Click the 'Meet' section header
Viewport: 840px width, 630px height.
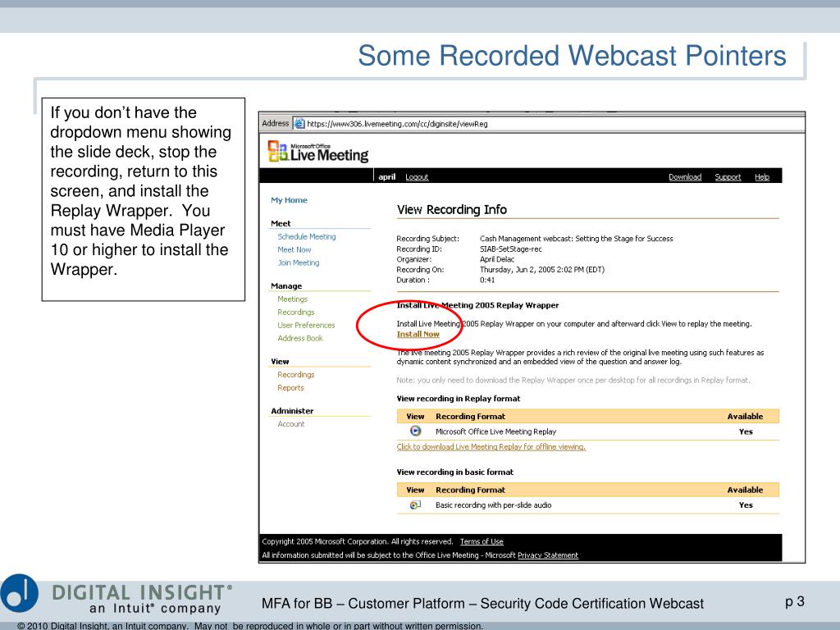tap(281, 223)
